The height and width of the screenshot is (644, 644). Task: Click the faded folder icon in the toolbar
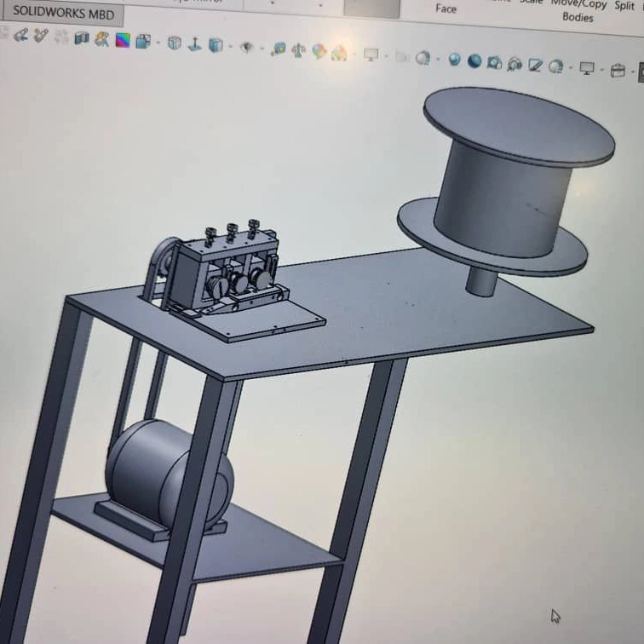(x=402, y=57)
